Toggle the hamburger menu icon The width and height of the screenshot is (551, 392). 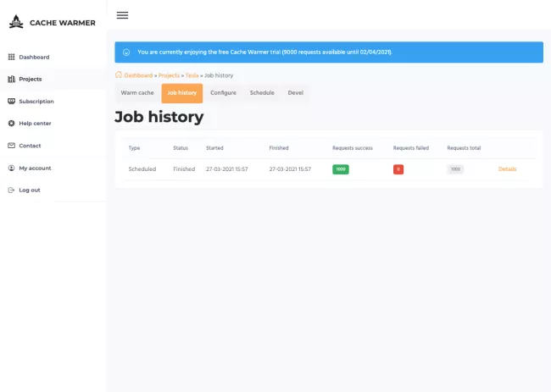122,15
